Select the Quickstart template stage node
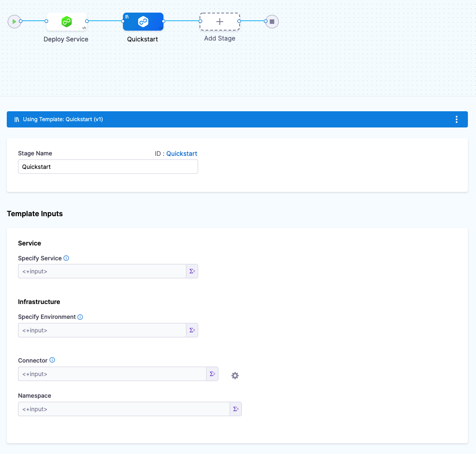Image resolution: width=476 pixels, height=454 pixels. click(x=143, y=22)
